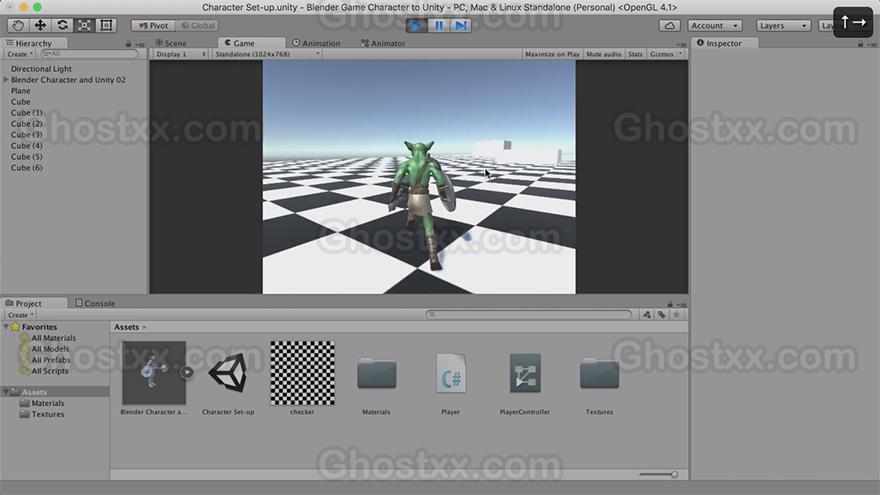Select Plane in Hierarchy
880x495 pixels.
point(21,90)
